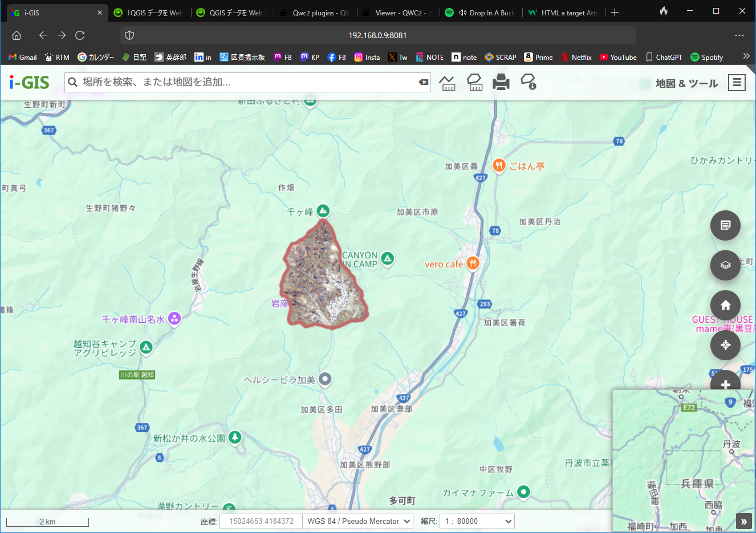Click the place search input field
The image size is (756, 533).
(x=248, y=82)
